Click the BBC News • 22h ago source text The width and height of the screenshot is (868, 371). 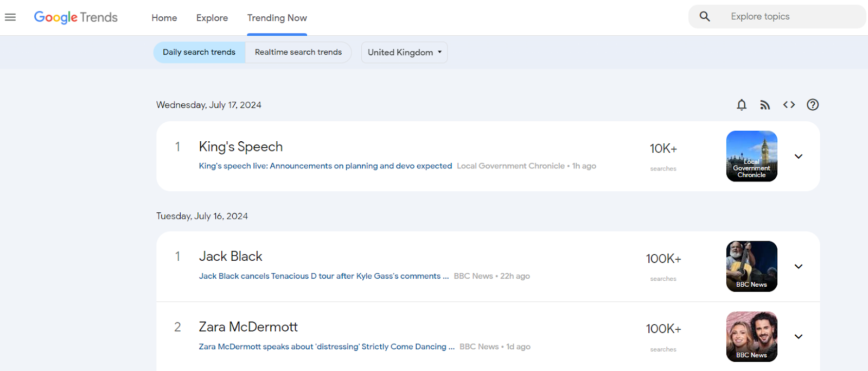(x=492, y=276)
